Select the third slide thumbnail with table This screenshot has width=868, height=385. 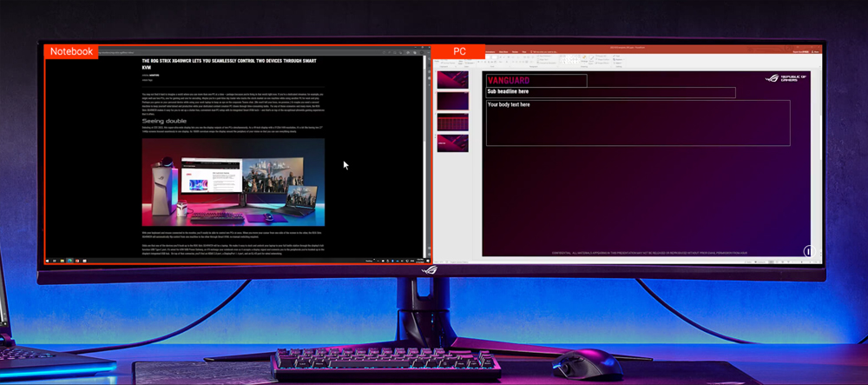pyautogui.click(x=453, y=123)
